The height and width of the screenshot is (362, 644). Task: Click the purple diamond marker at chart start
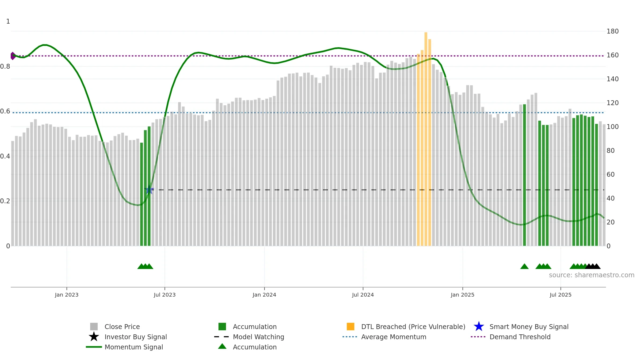[13, 56]
